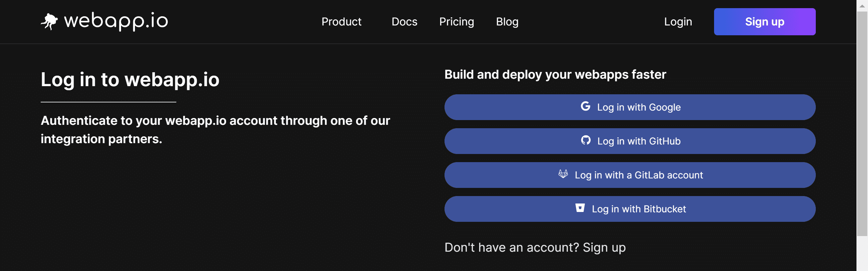The width and height of the screenshot is (868, 271).
Task: Click the Login link in the header
Action: click(678, 22)
